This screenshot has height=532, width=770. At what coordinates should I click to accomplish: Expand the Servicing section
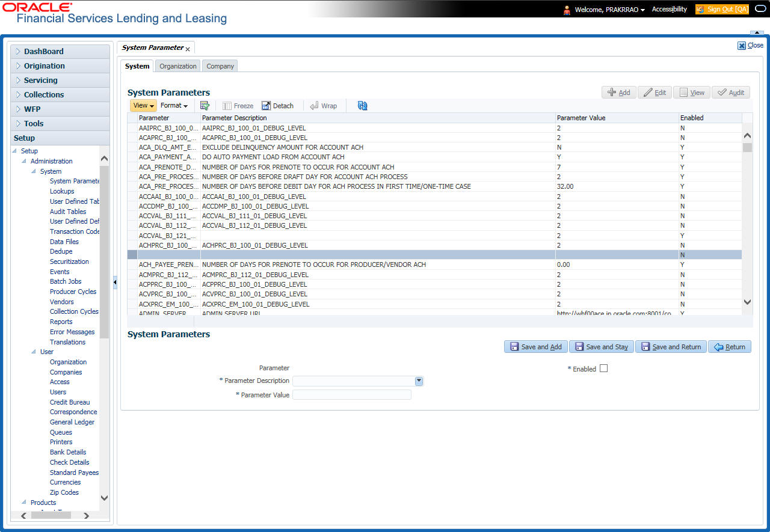(60, 81)
